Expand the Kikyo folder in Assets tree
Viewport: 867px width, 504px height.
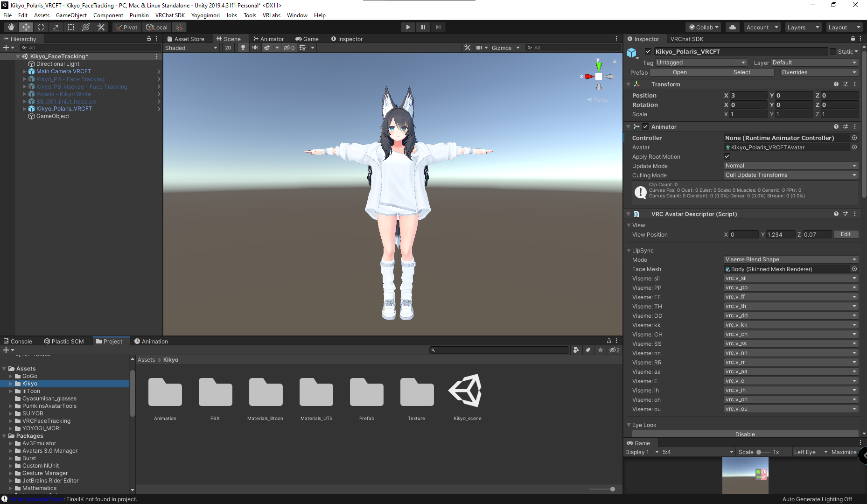pos(11,384)
